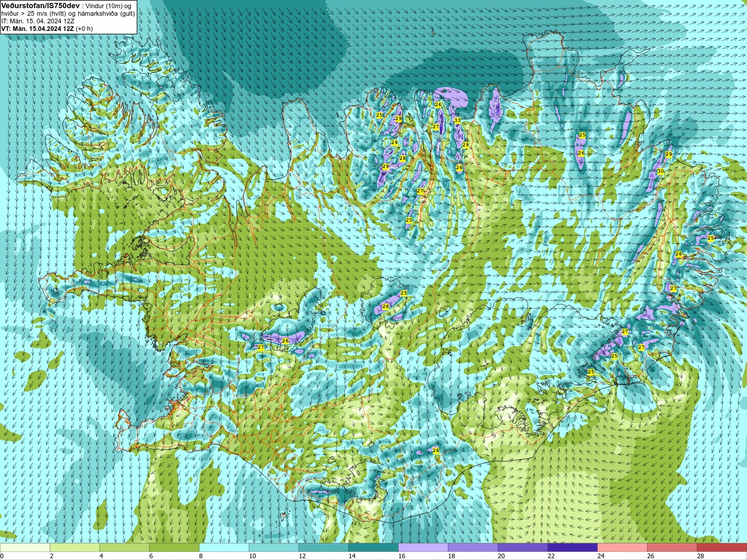Click the yellow 30 gust label on map
The image size is (747, 560).
pyautogui.click(x=661, y=171)
